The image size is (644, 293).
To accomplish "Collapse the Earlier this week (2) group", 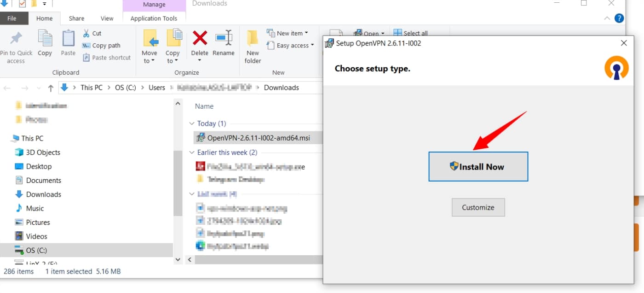I will (192, 152).
